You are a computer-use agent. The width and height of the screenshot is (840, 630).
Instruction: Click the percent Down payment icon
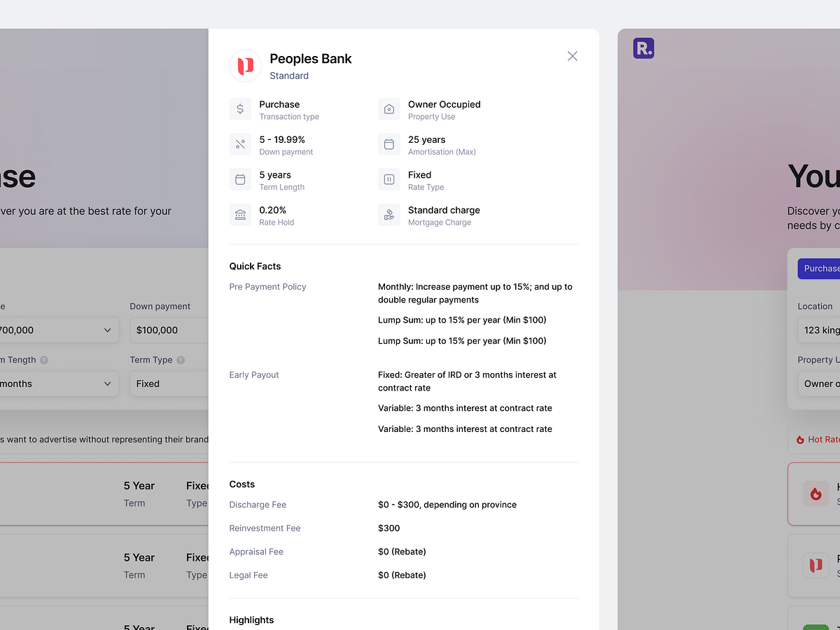click(240, 144)
